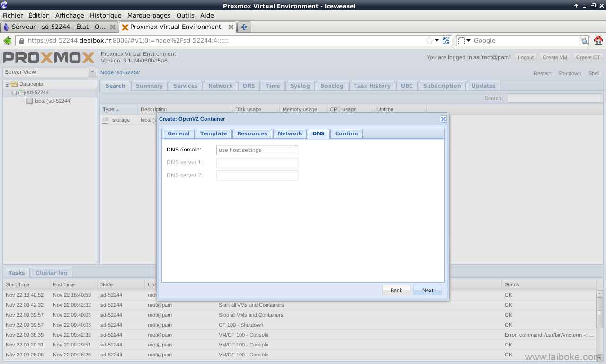Open the Marque-pages menu
606x364 pixels.
tap(149, 15)
